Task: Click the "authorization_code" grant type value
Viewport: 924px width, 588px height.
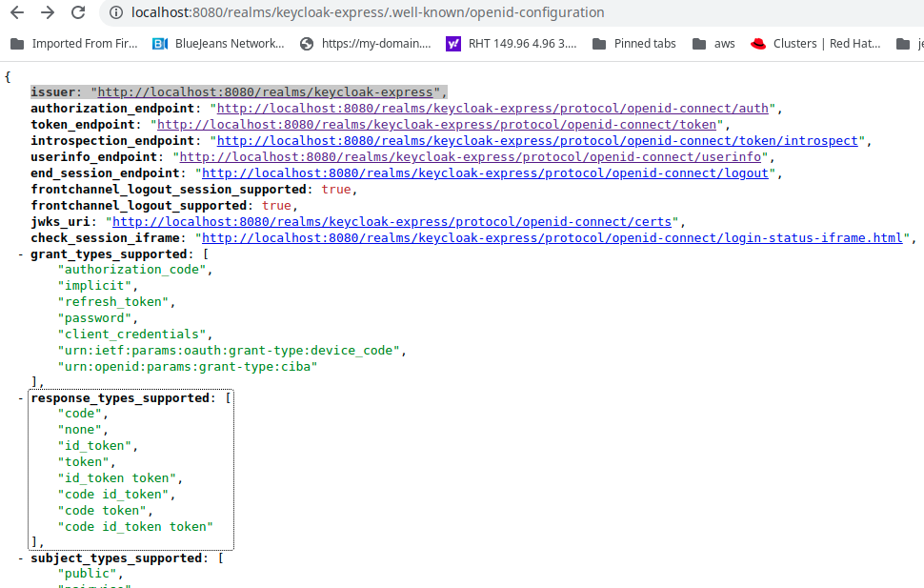Action: pyautogui.click(x=132, y=270)
